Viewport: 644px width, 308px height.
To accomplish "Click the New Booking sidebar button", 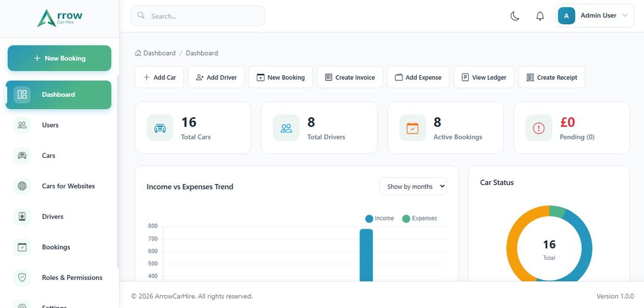I will pyautogui.click(x=59, y=58).
